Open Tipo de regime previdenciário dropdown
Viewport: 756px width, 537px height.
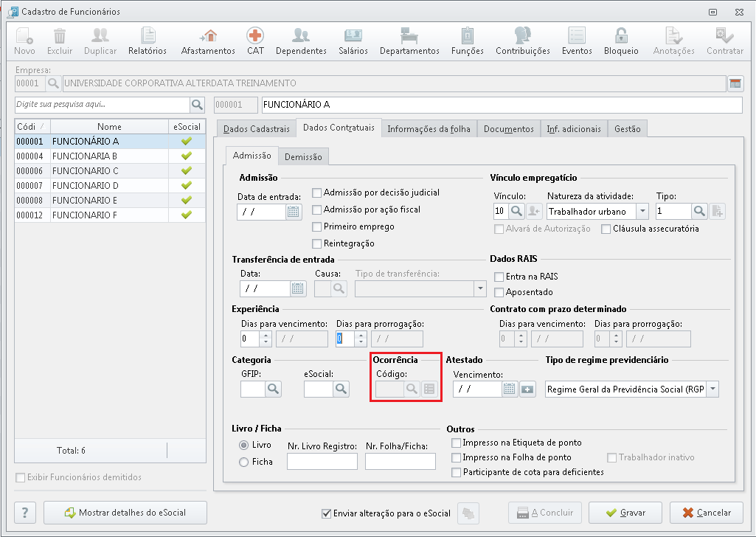point(712,389)
